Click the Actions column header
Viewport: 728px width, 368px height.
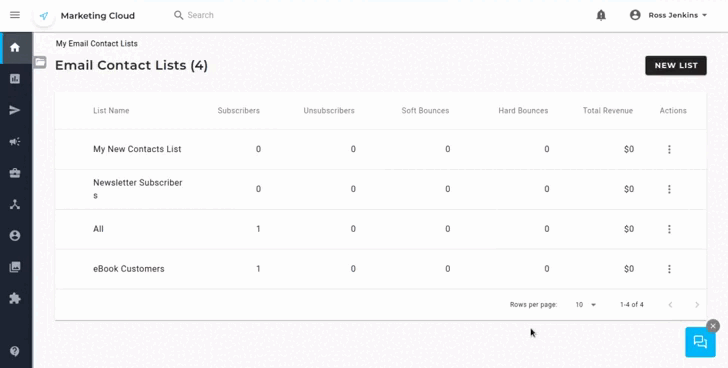click(x=673, y=111)
